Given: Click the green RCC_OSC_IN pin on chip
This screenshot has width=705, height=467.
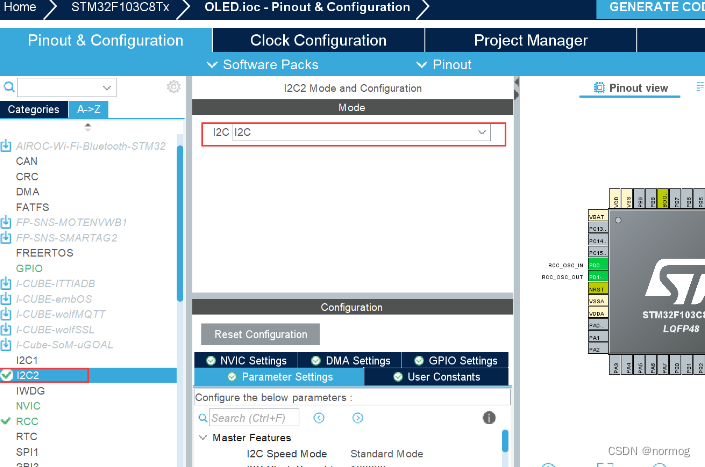Looking at the screenshot, I should pyautogui.click(x=598, y=264).
